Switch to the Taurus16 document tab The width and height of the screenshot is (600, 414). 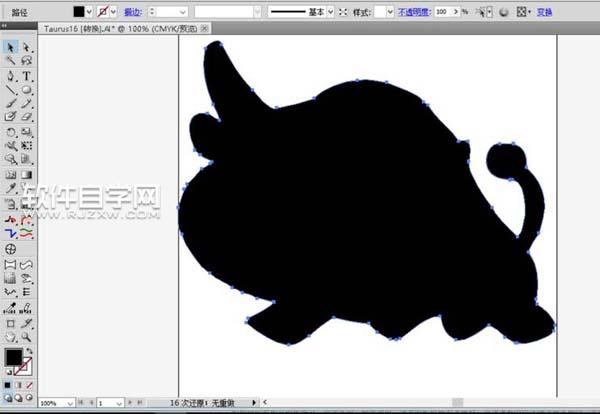[x=120, y=29]
